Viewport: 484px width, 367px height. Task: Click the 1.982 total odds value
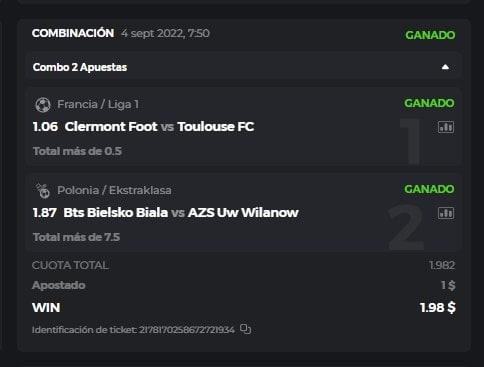pyautogui.click(x=442, y=265)
